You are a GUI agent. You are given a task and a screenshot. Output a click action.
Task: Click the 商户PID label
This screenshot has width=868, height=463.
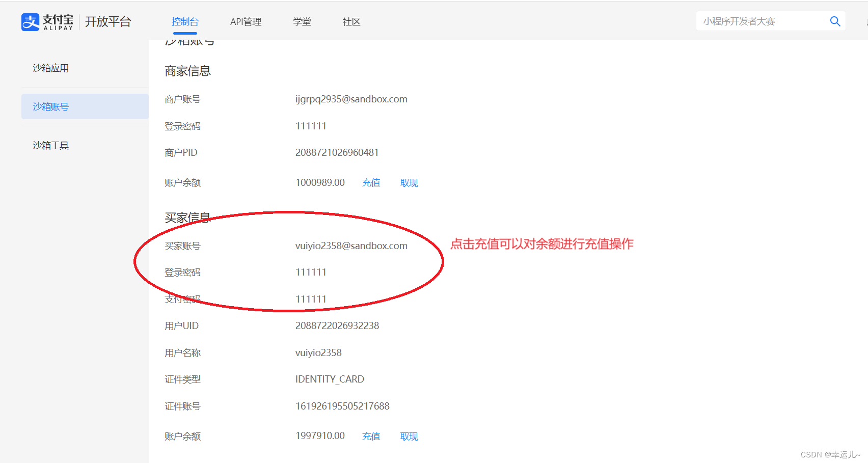(x=181, y=153)
